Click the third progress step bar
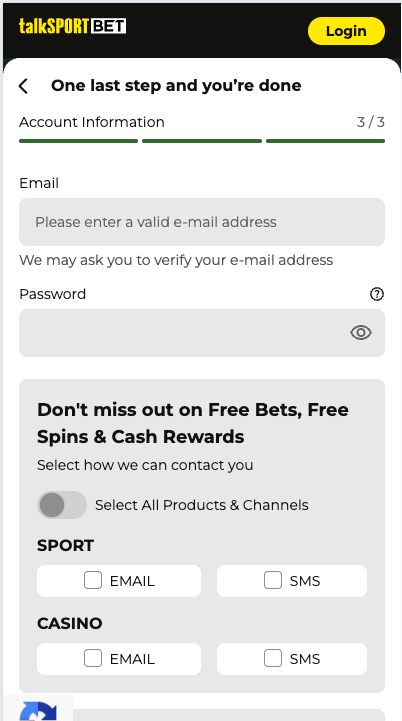The width and height of the screenshot is (402, 721). 326,141
